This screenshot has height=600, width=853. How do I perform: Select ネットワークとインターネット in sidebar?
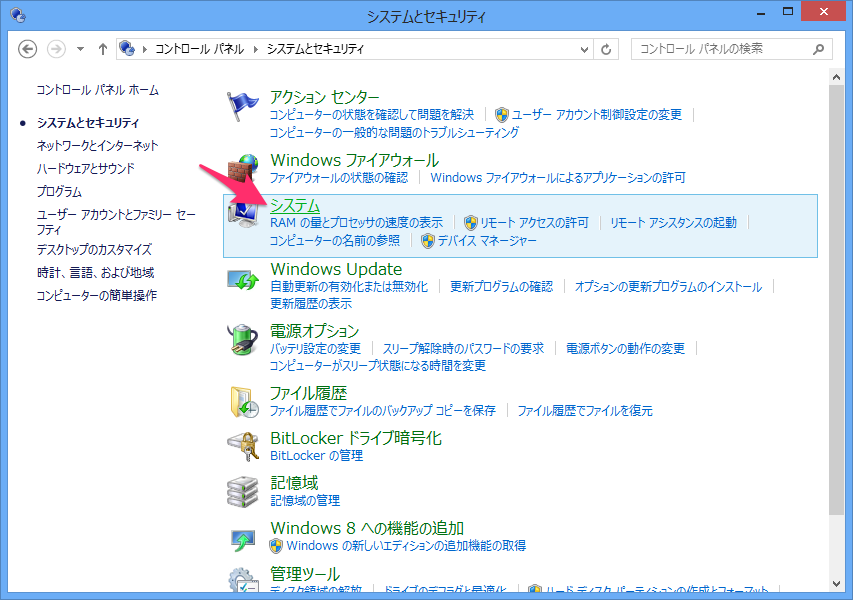[x=97, y=145]
